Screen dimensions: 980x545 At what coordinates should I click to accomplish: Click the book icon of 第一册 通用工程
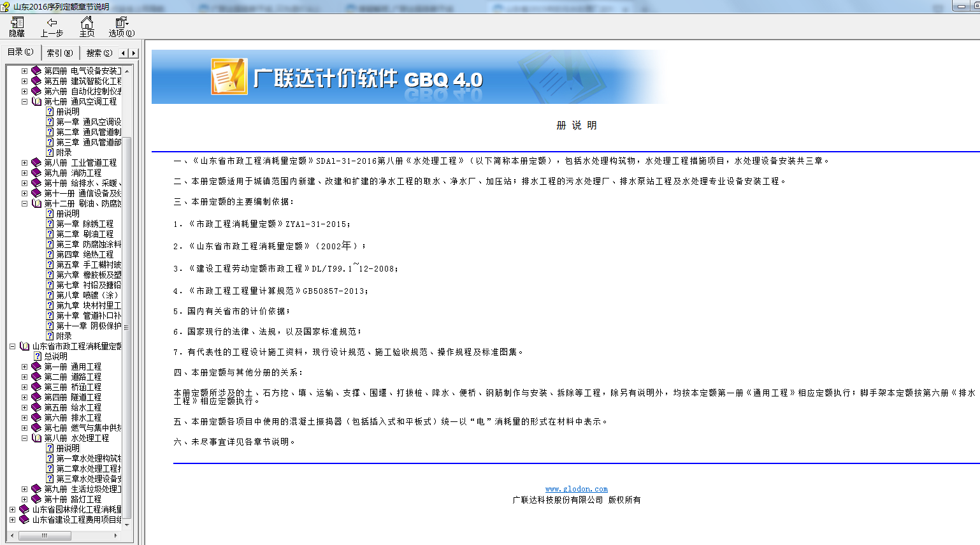pos(36,367)
